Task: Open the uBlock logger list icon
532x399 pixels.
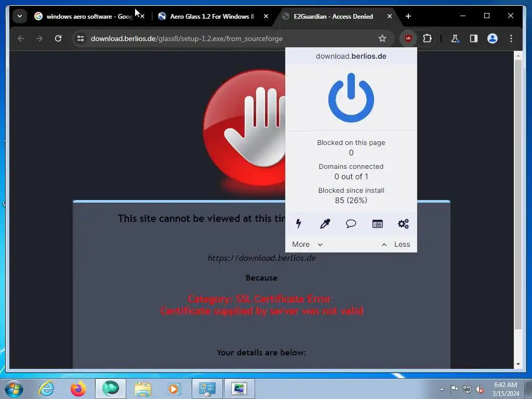Action: (x=377, y=223)
